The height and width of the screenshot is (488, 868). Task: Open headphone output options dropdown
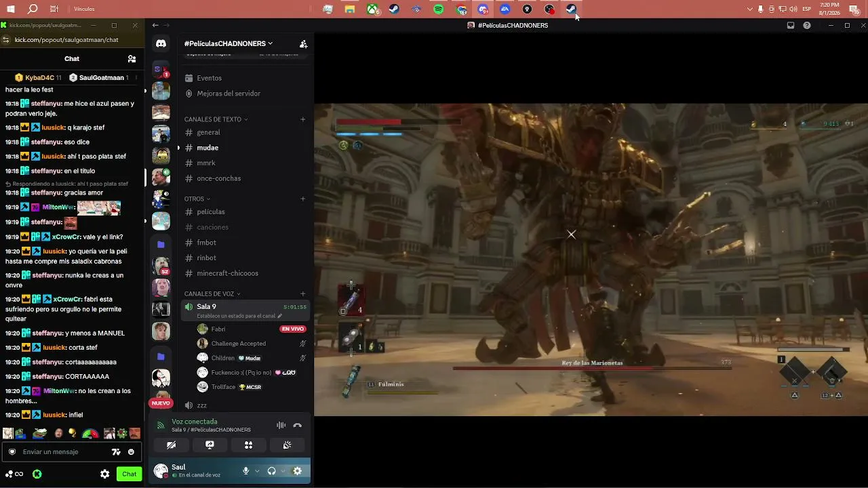[x=283, y=471]
